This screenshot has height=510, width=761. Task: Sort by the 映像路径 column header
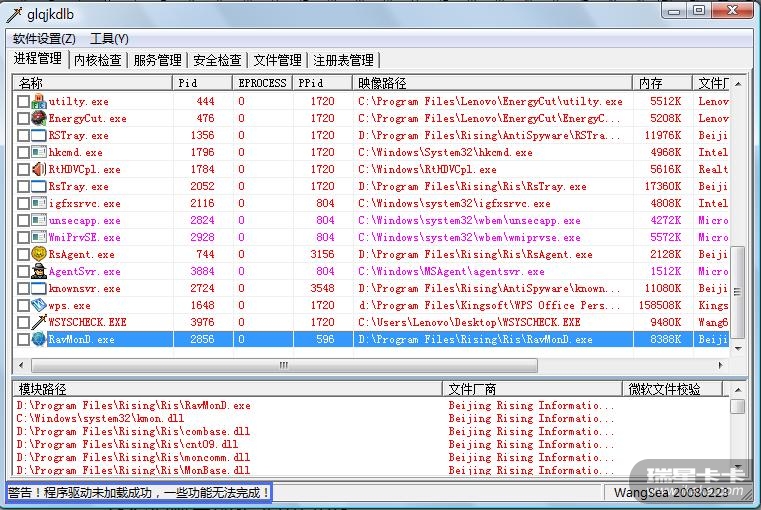[493, 83]
